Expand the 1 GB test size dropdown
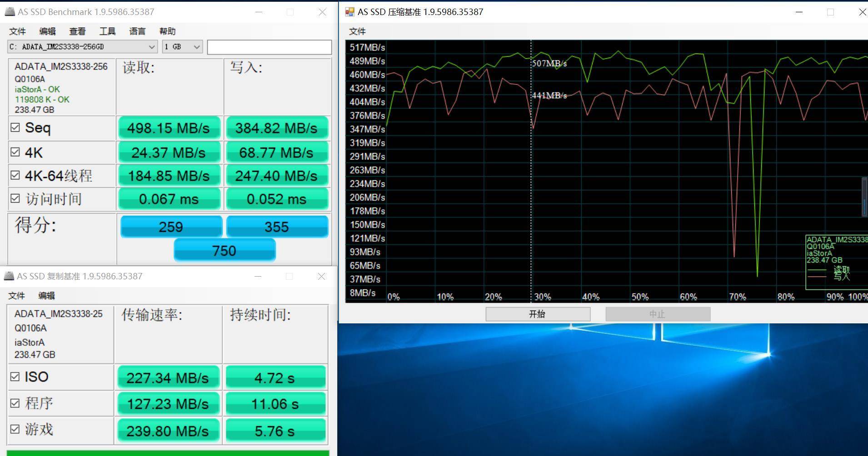The image size is (868, 456). click(182, 47)
